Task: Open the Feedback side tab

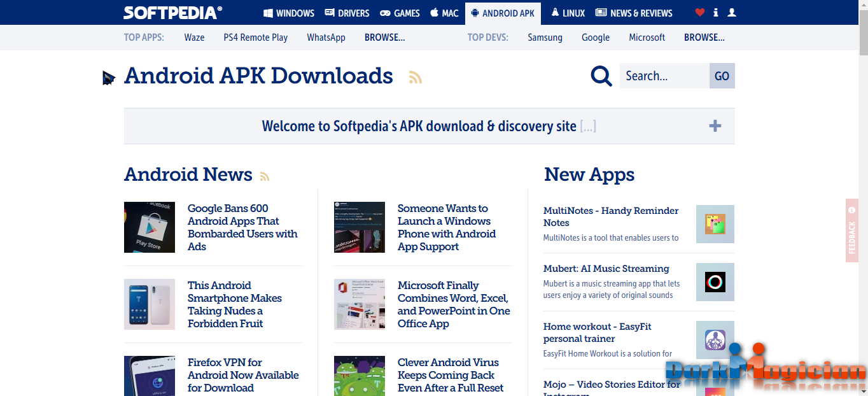Action: (852, 230)
